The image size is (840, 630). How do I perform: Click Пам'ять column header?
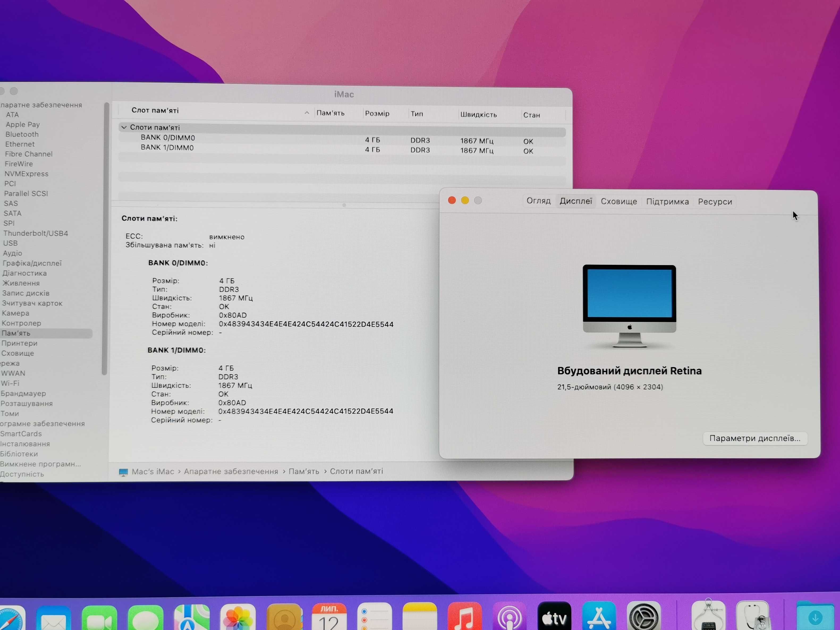click(x=330, y=113)
